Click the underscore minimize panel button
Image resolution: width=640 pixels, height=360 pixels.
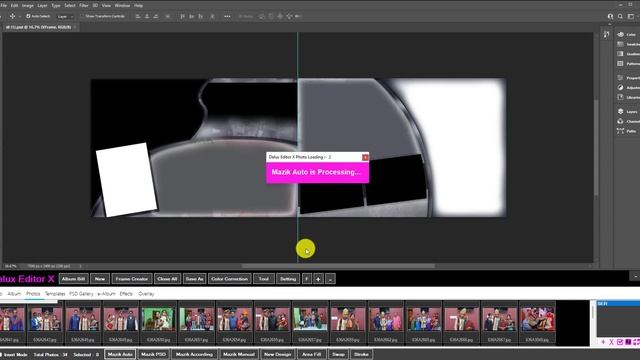coord(330,279)
